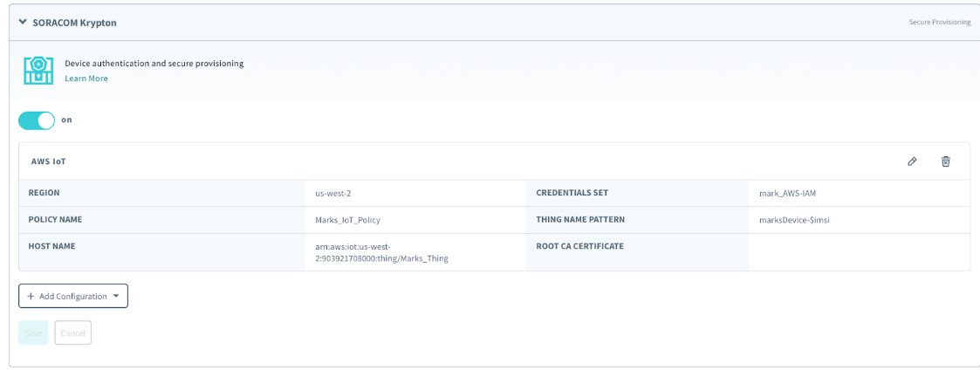Select the mark_AWS-IAM credentials value

(787, 194)
